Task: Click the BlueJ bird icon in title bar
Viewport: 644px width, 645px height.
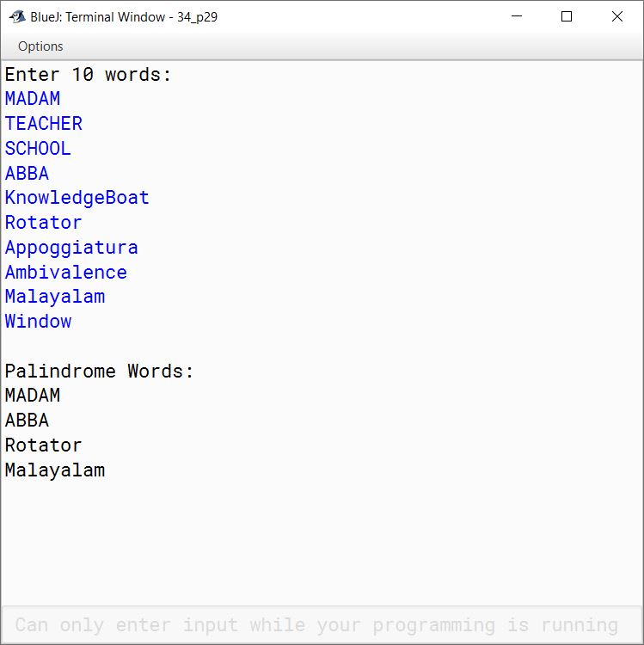Action: click(17, 17)
